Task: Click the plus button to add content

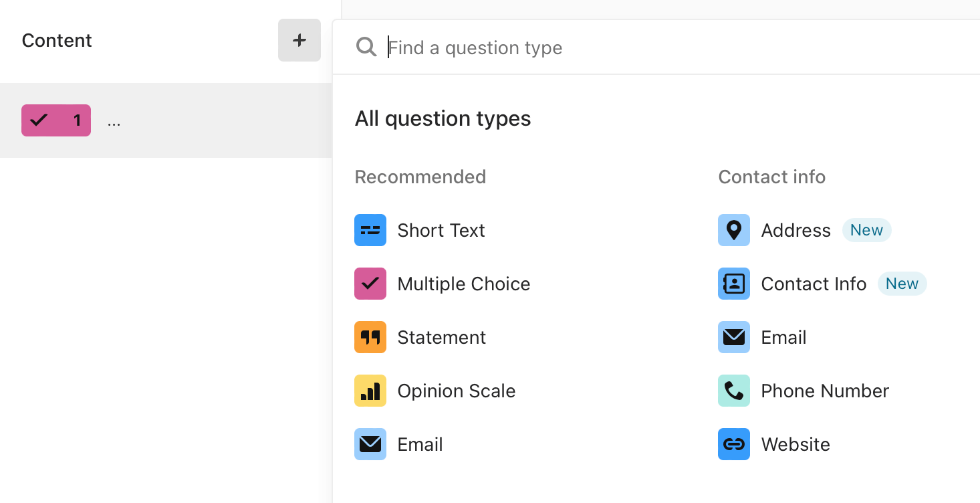Action: point(299,40)
